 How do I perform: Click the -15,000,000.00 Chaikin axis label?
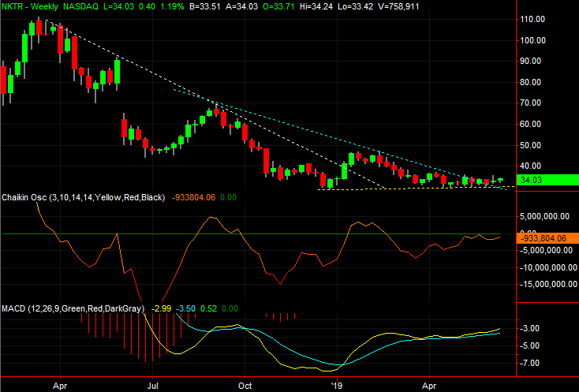click(x=548, y=284)
